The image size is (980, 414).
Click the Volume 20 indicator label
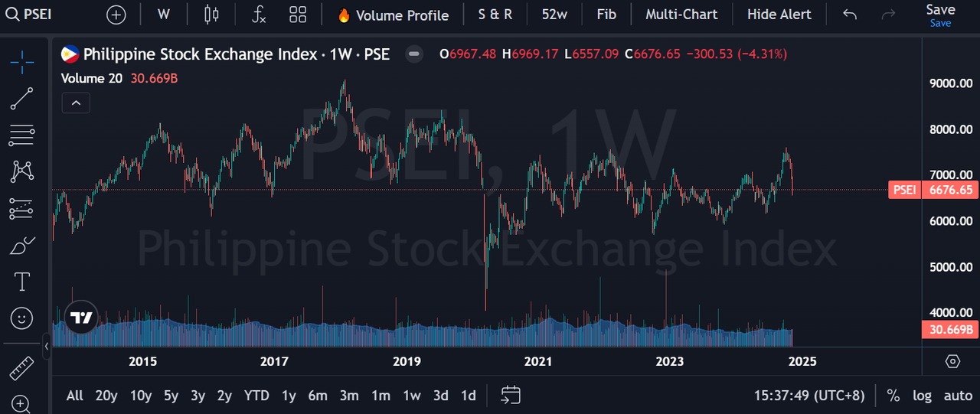[92, 78]
